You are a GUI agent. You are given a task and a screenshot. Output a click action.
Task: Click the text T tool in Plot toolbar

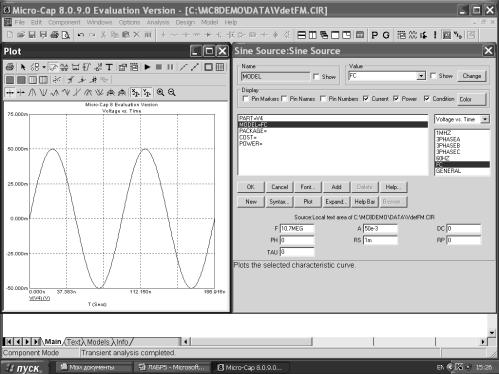coord(109,67)
